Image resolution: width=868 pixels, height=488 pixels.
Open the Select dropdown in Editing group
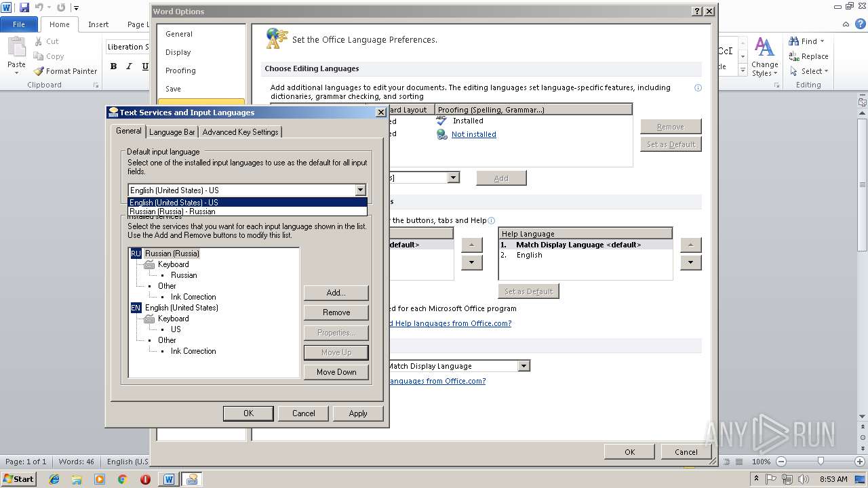tap(809, 71)
